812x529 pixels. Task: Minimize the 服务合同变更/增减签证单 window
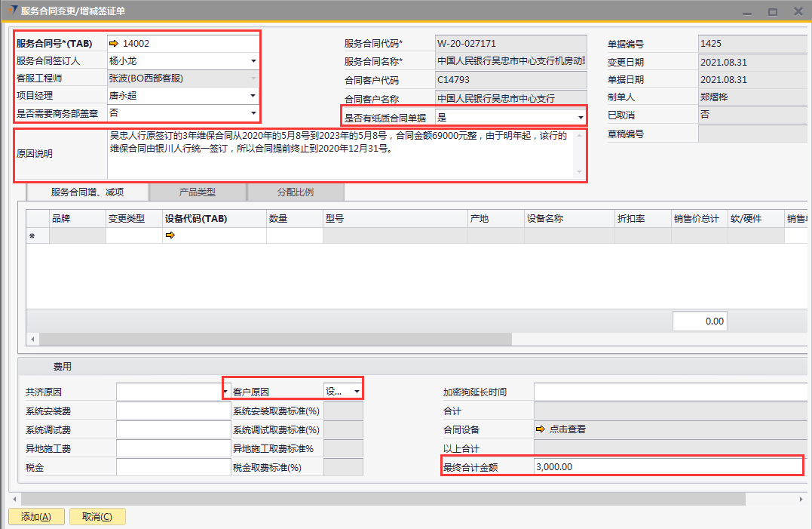(746, 11)
